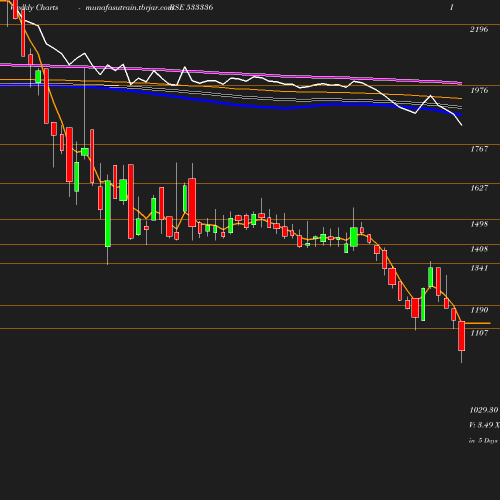Click the 1029.30 last price value
The width and height of the screenshot is (500, 500).
pos(484,410)
